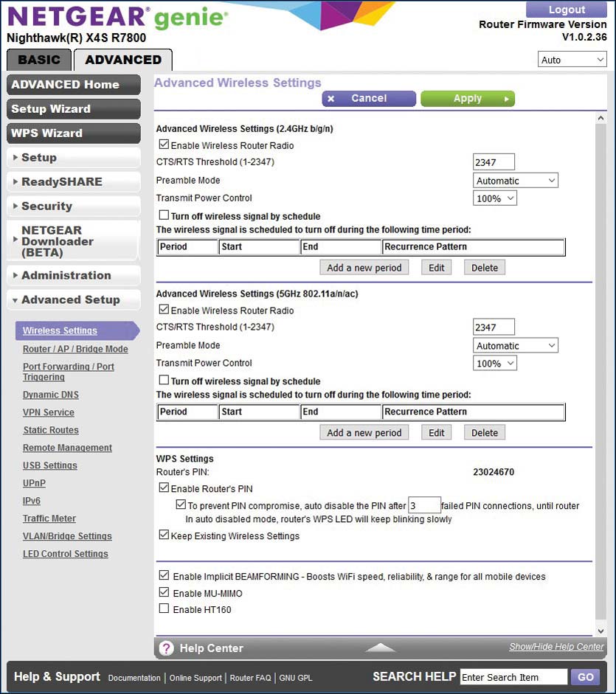Expand the Administration menu section
Image resolution: width=616 pixels, height=694 pixels.
click(74, 275)
